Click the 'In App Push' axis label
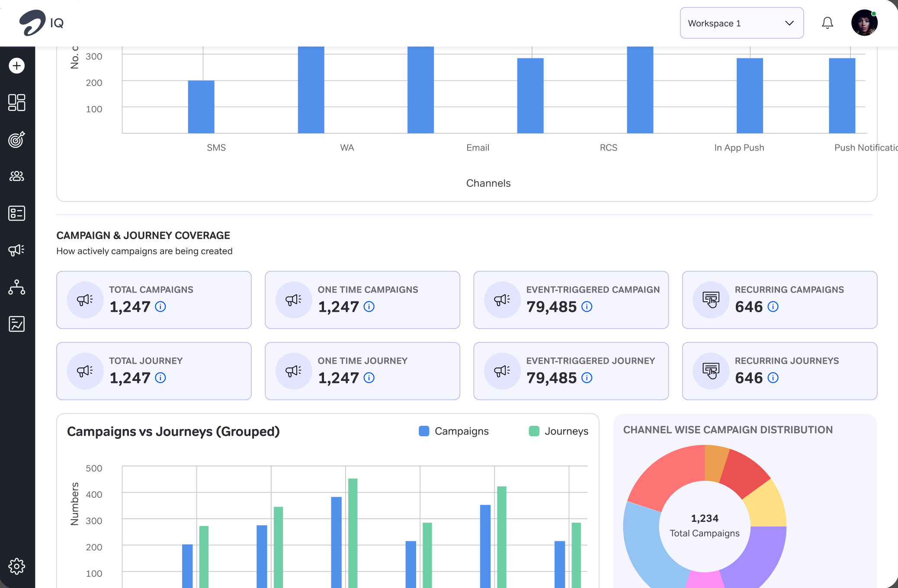The image size is (898, 588). 739,148
